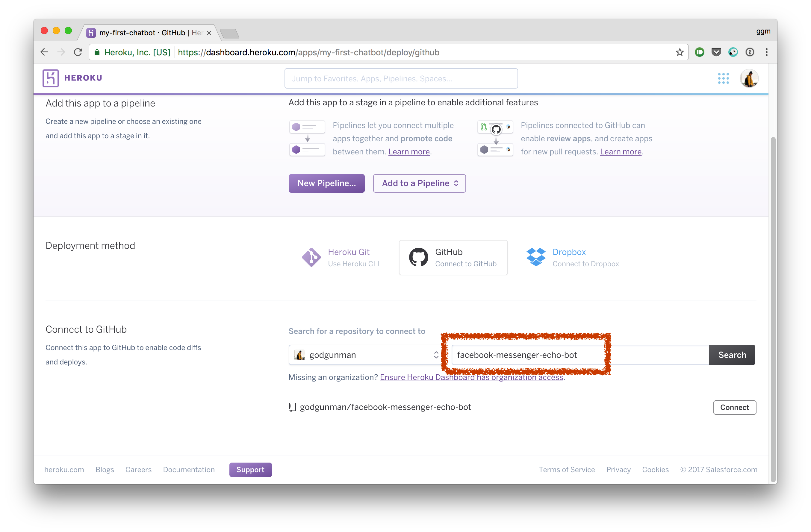Click the GitHub review apps illustration
Screen dimensions: 811x532
coord(495,138)
